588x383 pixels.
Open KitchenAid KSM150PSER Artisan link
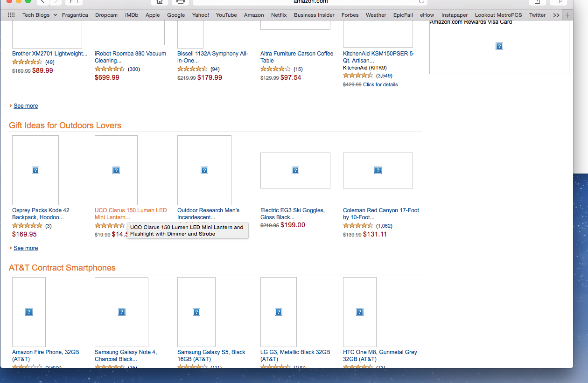(x=378, y=57)
